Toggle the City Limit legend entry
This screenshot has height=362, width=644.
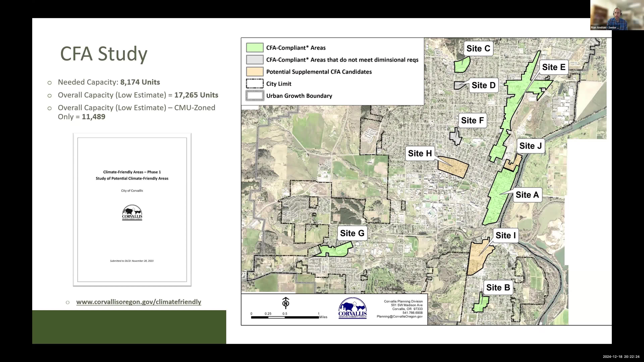(x=279, y=84)
